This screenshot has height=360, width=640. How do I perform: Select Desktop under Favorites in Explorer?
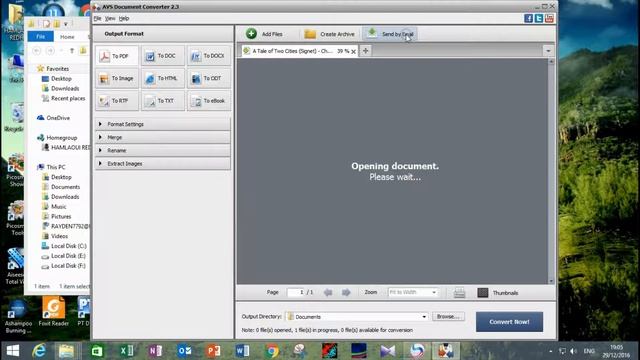point(61,78)
